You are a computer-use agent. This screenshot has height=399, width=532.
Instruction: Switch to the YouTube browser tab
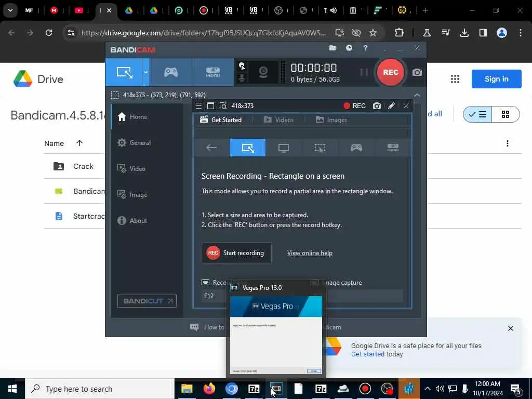pyautogui.click(x=79, y=10)
